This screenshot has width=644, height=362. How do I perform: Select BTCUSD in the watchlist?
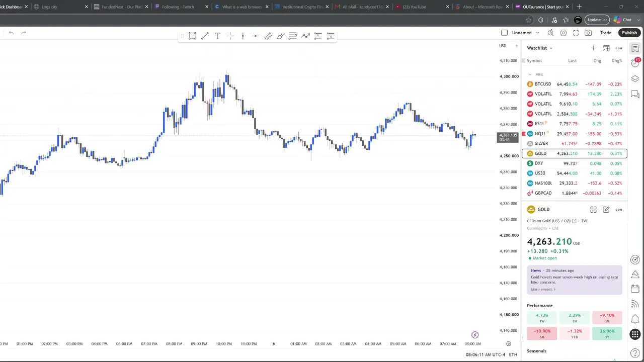coord(575,84)
